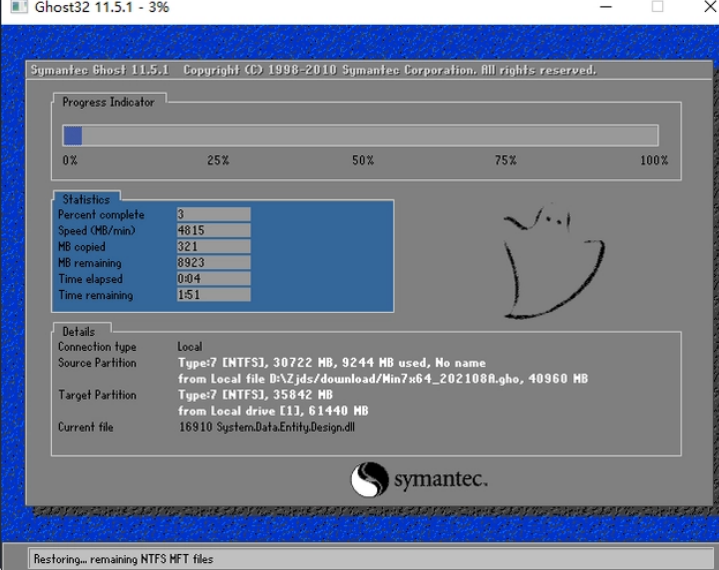719x570 pixels.
Task: Select the MB remaining value field
Action: 212,263
